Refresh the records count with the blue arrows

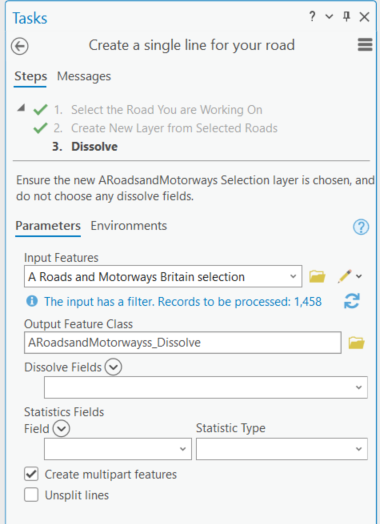(x=352, y=301)
